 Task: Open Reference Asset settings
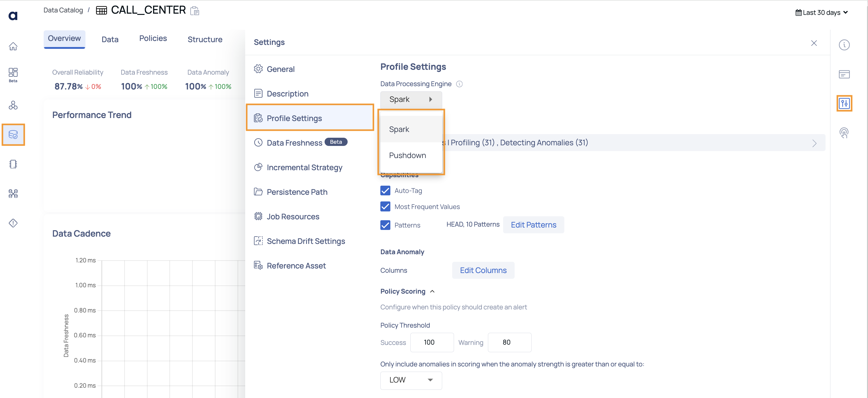click(309, 265)
